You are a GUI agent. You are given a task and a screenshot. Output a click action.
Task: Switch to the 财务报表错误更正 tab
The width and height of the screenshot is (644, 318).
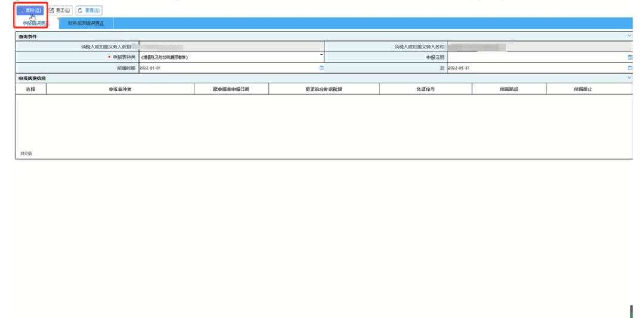(86, 23)
